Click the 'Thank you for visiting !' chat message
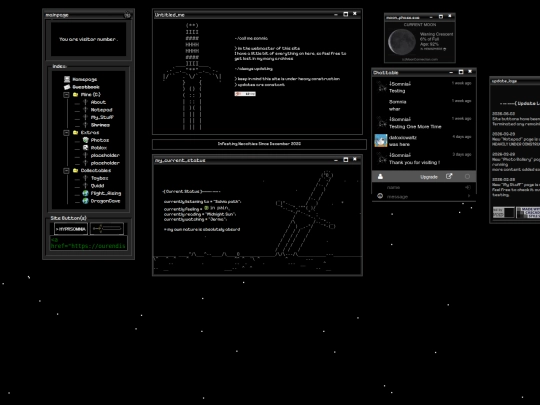The height and width of the screenshot is (405, 540). coord(414,162)
